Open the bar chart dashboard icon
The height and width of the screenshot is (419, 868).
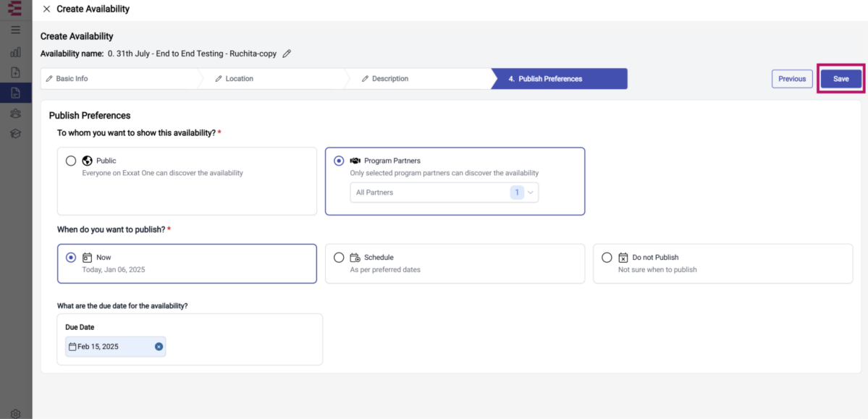[x=15, y=52]
